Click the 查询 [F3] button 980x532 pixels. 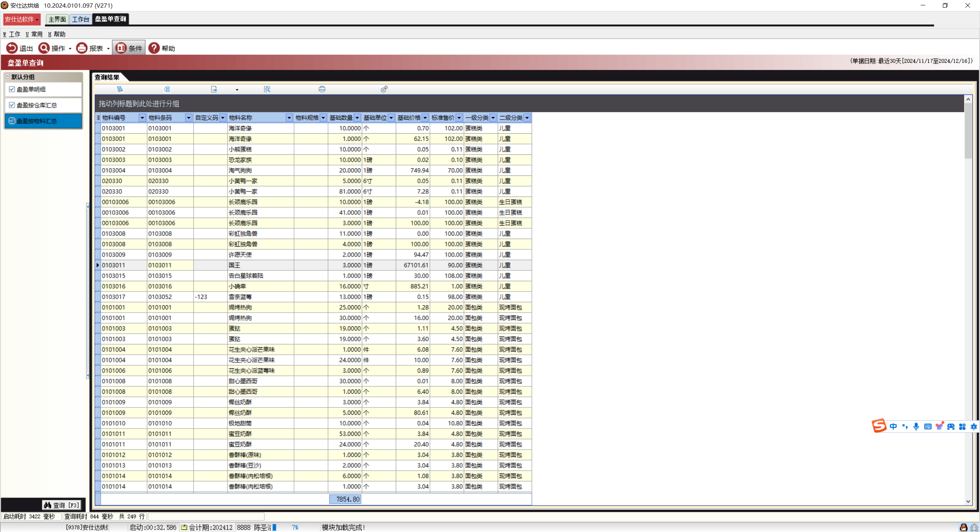click(62, 505)
